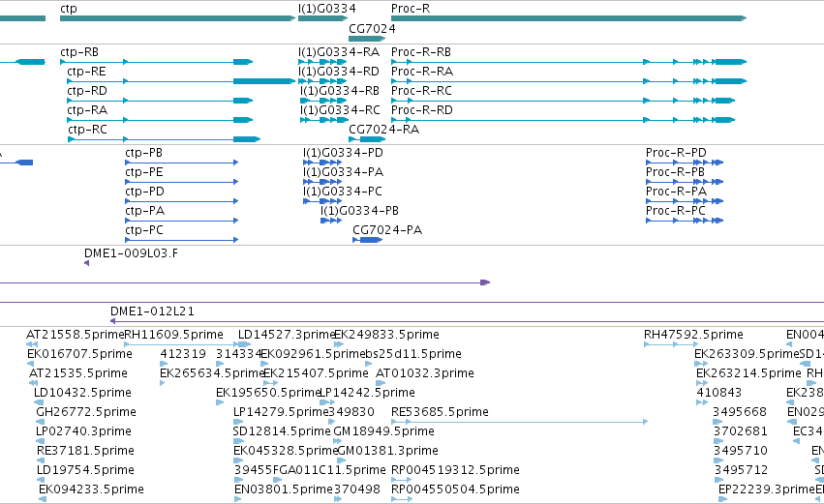Viewport: 824px width, 504px height.
Task: Click transcript l(1)G0334-RD
Action: 322,81
